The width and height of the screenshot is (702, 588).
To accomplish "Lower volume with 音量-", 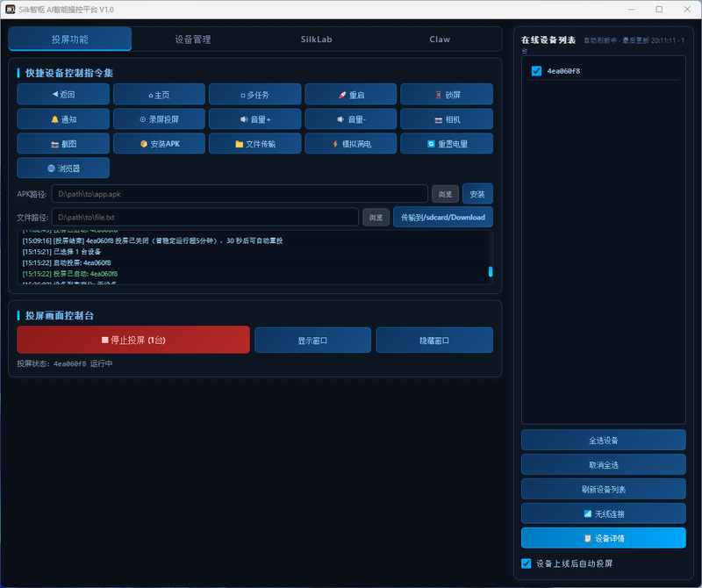I will [350, 119].
